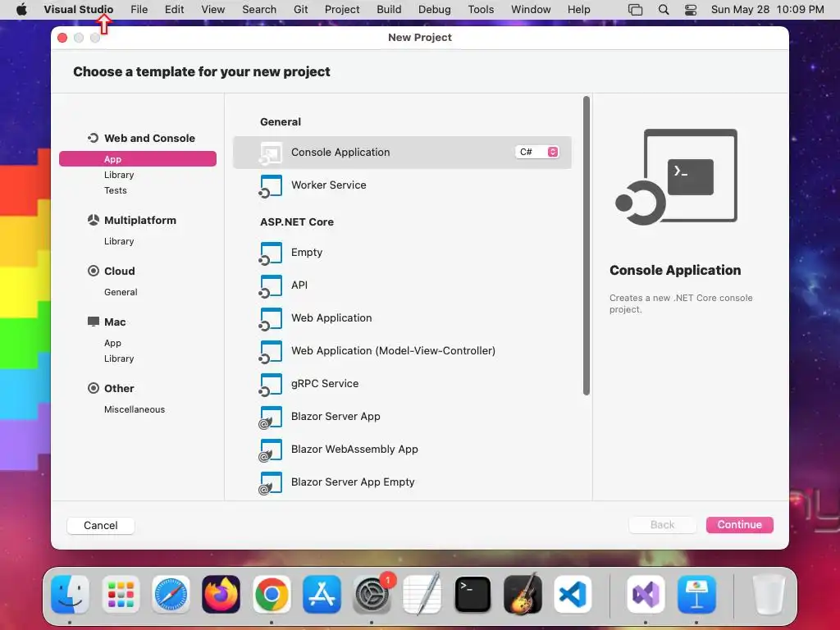
Task: Open Terminal from the Dock
Action: tap(472, 594)
